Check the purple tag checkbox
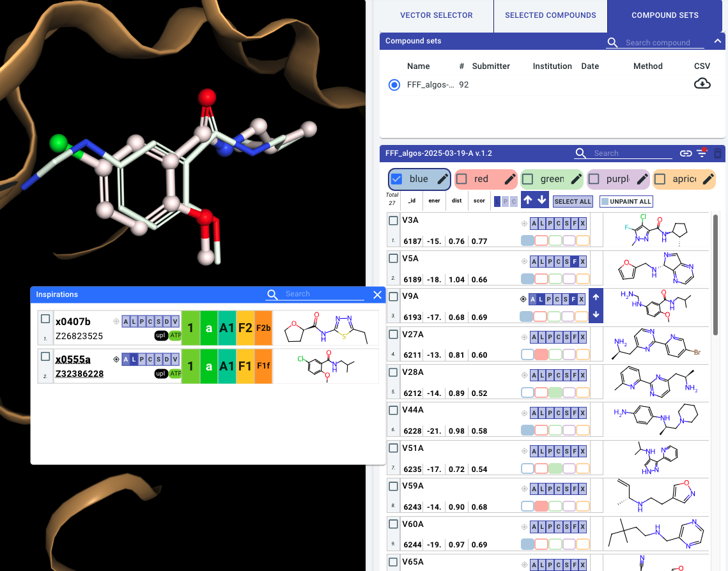The width and height of the screenshot is (728, 571). click(x=594, y=179)
